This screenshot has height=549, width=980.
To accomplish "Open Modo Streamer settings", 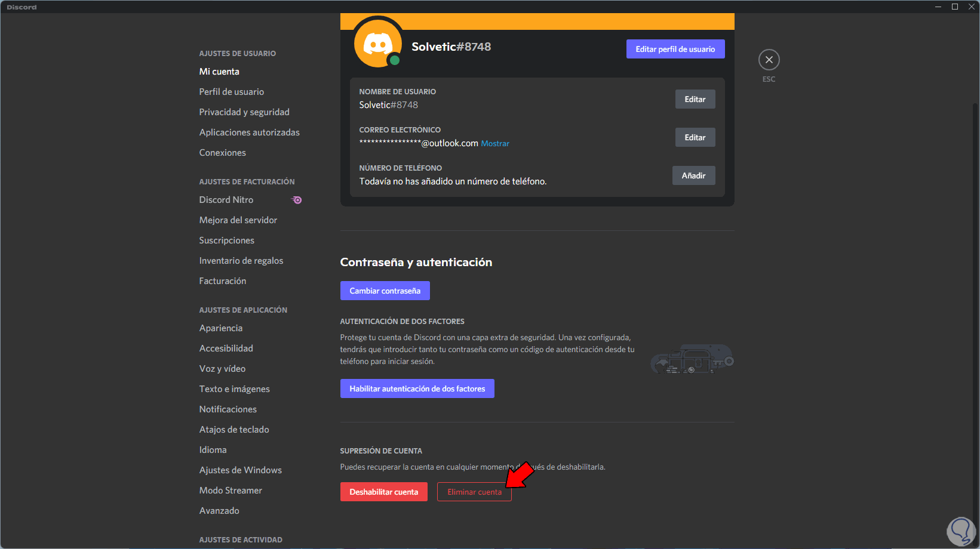I will 231,491.
